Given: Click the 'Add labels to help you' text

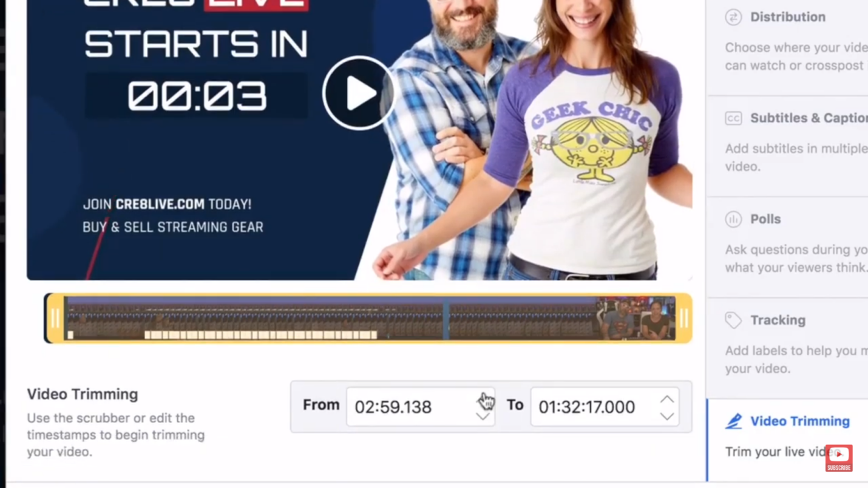Looking at the screenshot, I should point(796,359).
